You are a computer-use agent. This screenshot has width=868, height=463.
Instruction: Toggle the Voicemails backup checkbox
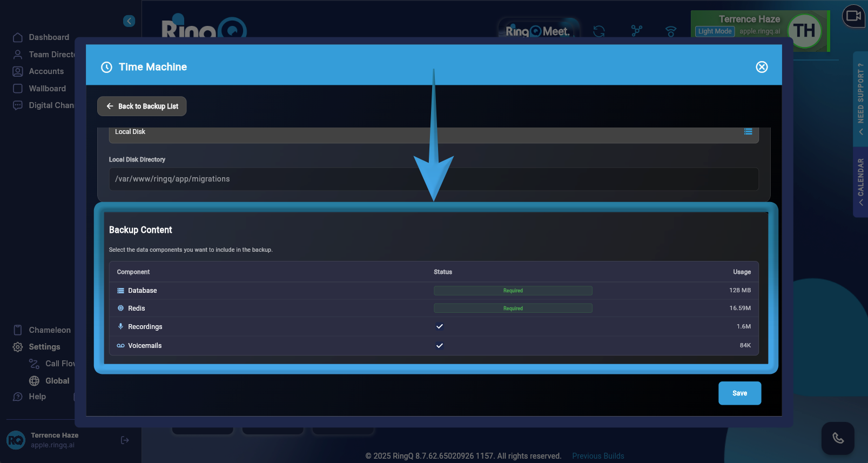pos(440,346)
